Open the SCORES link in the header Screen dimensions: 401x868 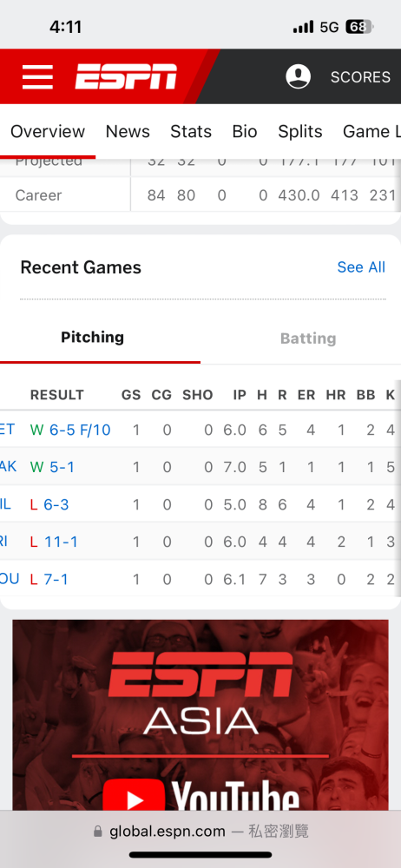click(x=360, y=77)
